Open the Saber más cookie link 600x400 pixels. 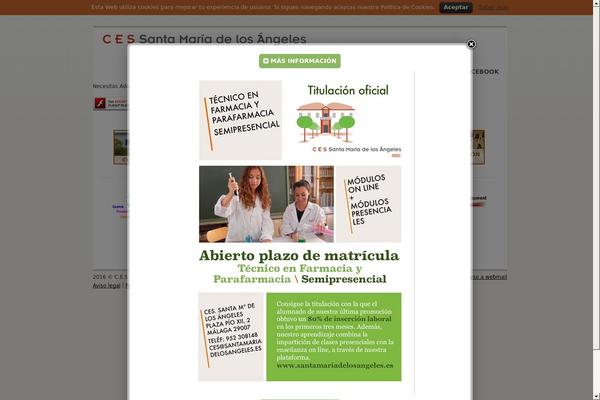click(493, 7)
